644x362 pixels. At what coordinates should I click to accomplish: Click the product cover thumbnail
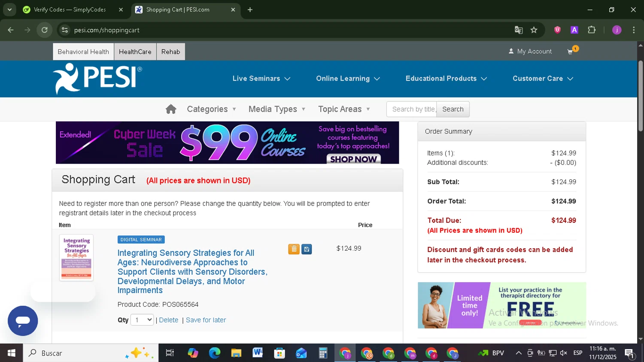76,258
